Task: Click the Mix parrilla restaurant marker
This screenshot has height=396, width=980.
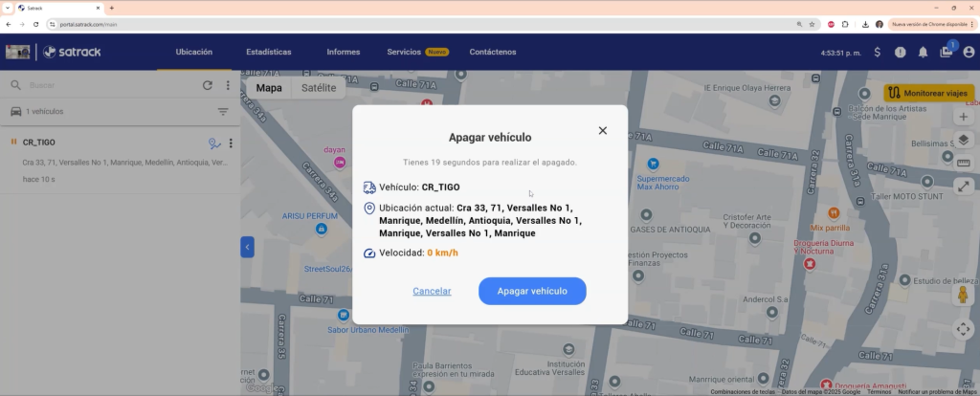Action: click(x=833, y=213)
